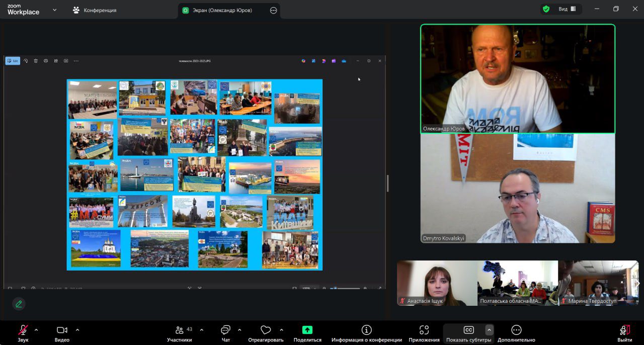
Task: Click divider handle between screen and videos
Action: pos(387,183)
